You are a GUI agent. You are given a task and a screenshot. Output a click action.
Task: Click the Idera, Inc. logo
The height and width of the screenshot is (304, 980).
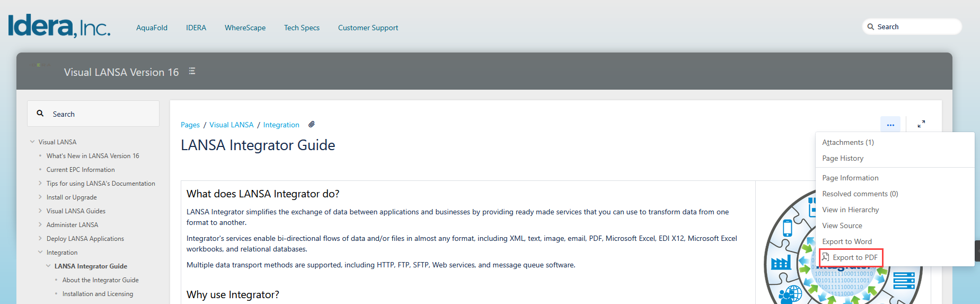(x=59, y=26)
